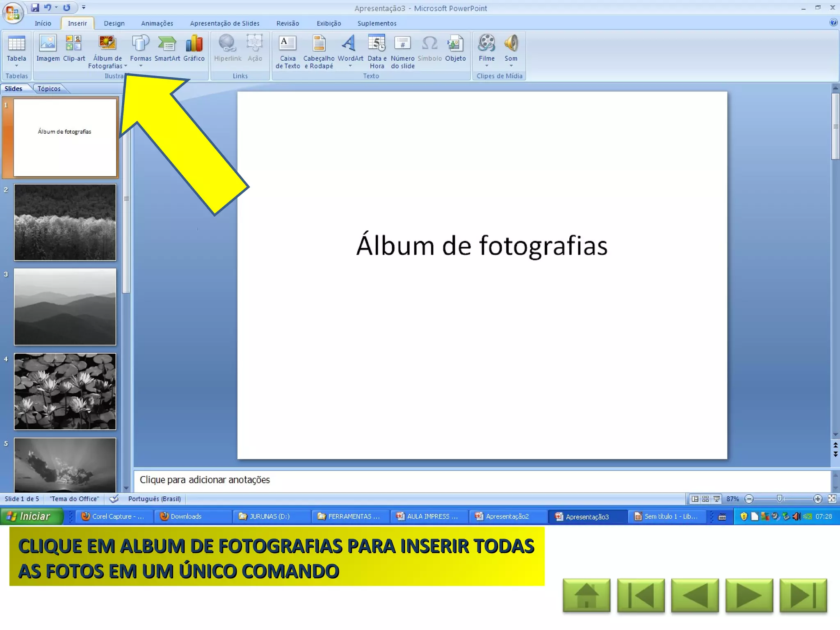Insert an Objeto
Image resolution: width=840 pixels, height=630 pixels.
tap(455, 48)
